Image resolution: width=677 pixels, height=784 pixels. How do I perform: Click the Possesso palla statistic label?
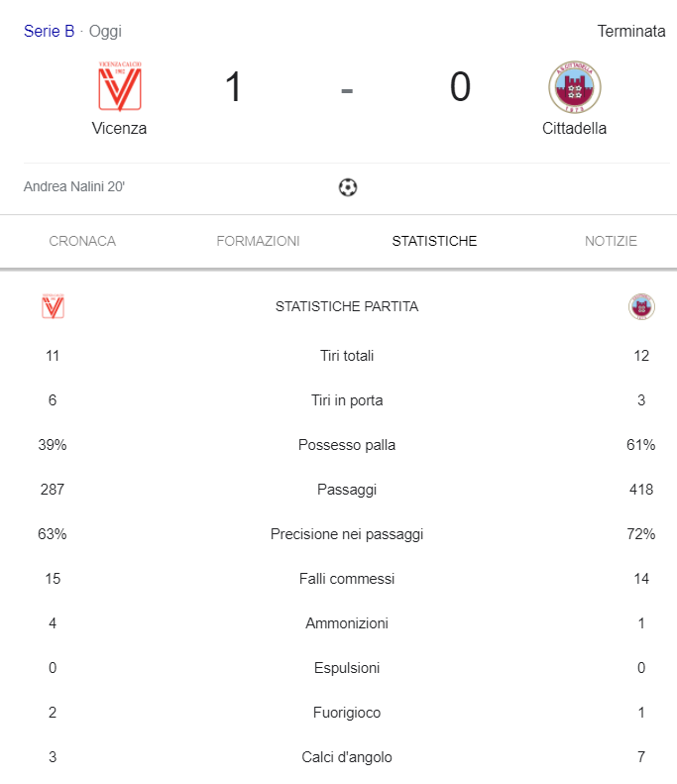point(347,445)
